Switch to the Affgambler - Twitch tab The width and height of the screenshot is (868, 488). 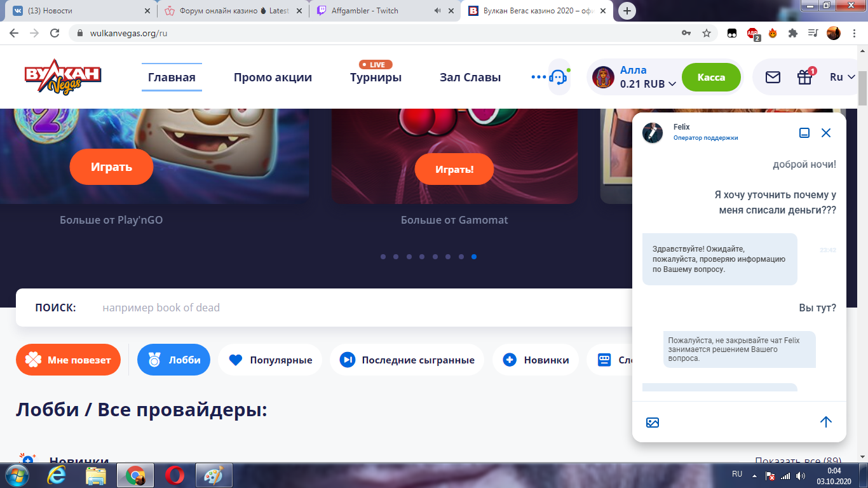tap(386, 11)
